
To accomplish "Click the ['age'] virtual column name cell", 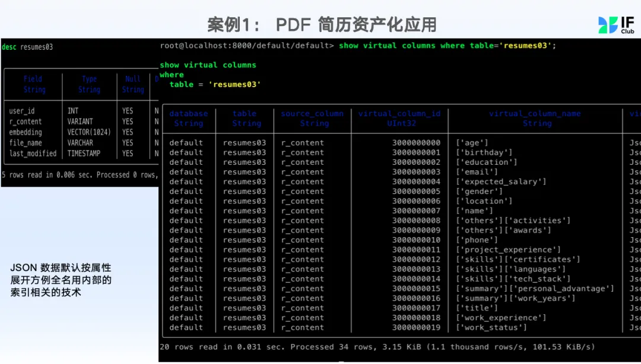I will pos(472,143).
